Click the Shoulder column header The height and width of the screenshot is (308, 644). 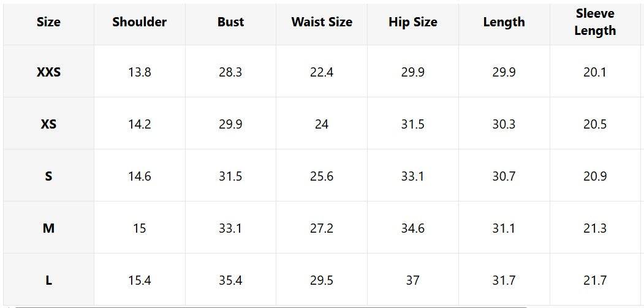[139, 22]
